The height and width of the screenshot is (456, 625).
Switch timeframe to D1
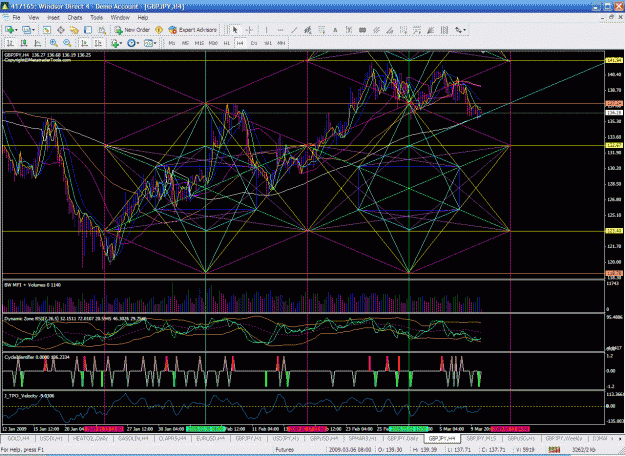pos(254,43)
